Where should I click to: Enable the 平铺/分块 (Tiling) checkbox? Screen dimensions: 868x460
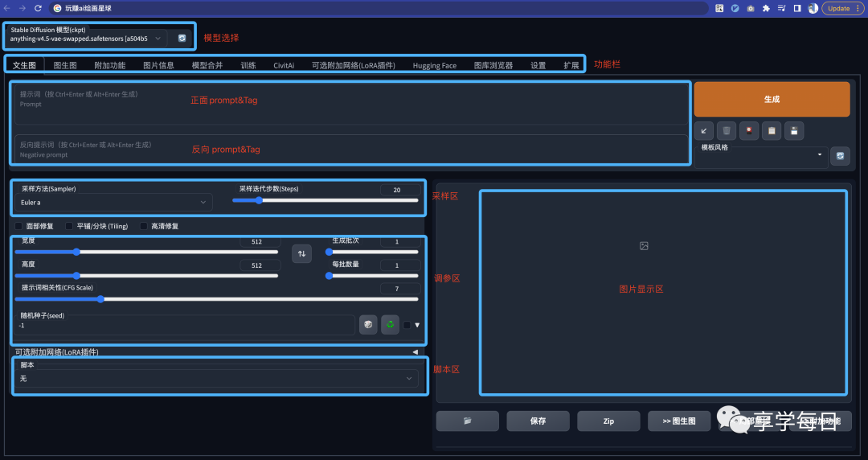tap(69, 226)
